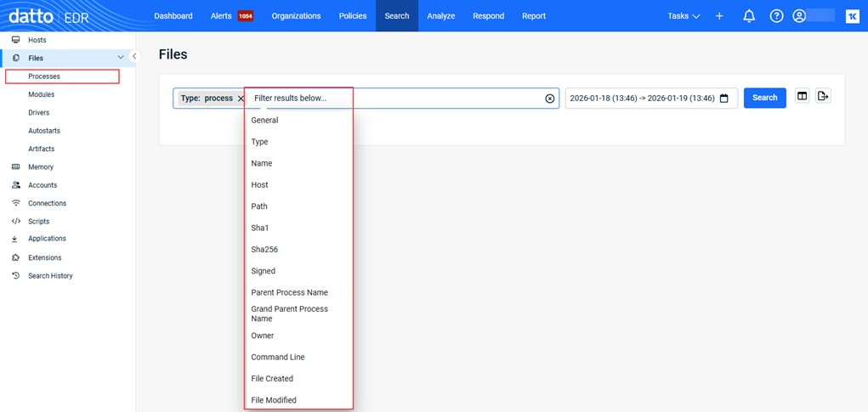Remove the Type: process filter chip
This screenshot has width=868, height=412.
(x=241, y=99)
